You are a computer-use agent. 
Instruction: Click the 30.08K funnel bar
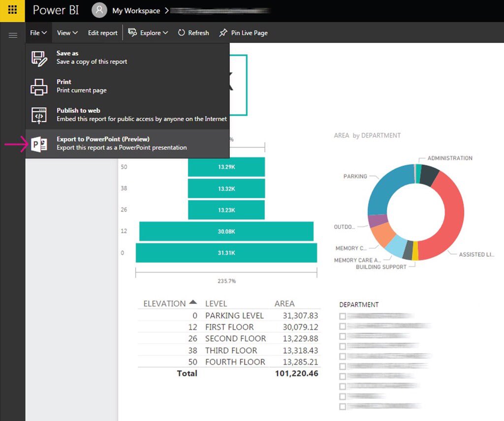[226, 231]
